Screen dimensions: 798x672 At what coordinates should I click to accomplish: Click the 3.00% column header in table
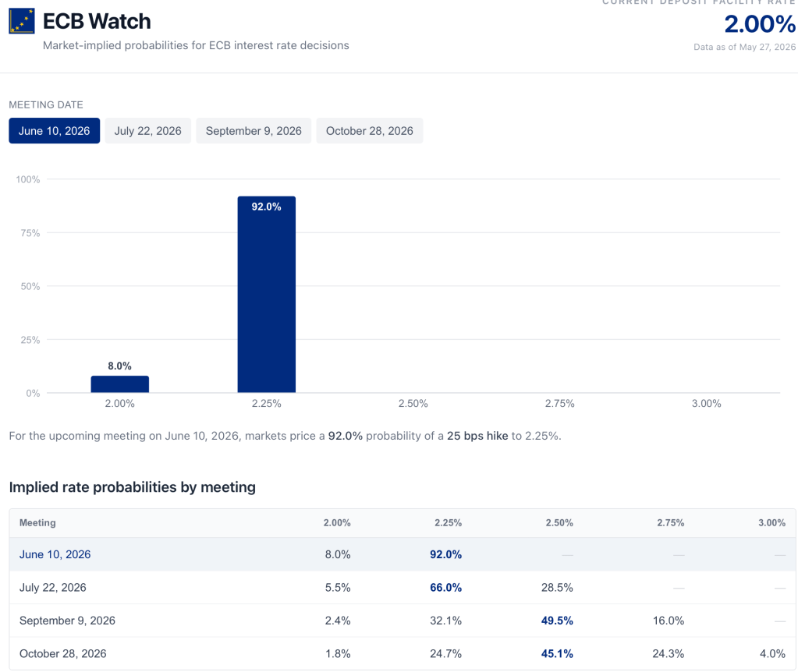tap(771, 523)
